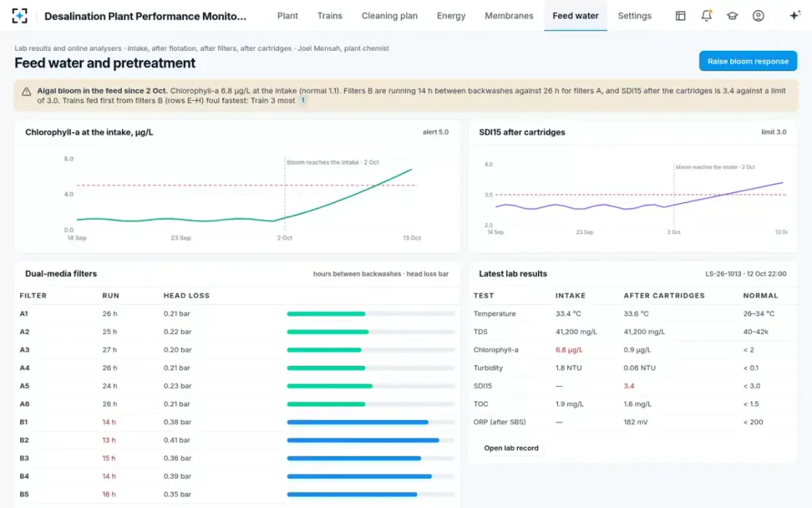Click the TDS test row label

point(480,332)
